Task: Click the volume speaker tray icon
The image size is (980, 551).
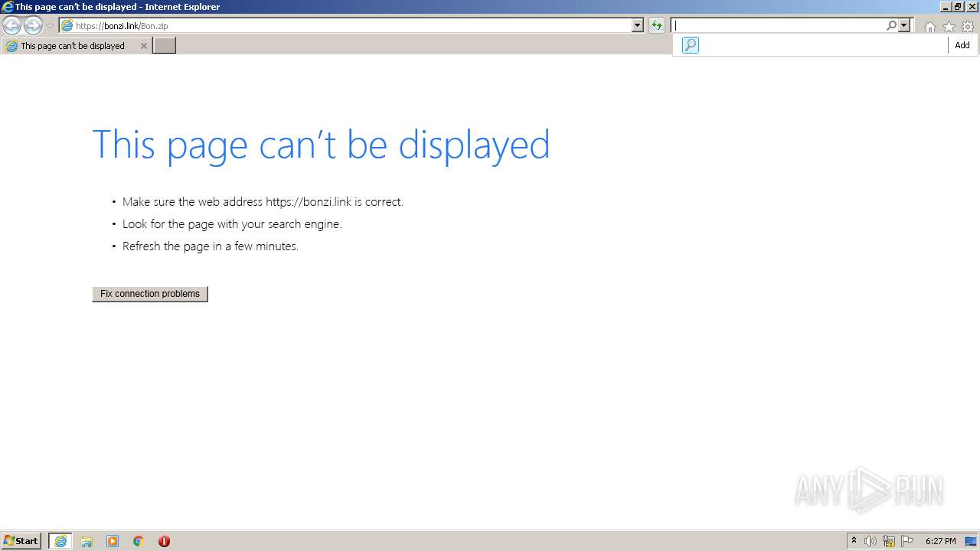Action: pyautogui.click(x=871, y=541)
